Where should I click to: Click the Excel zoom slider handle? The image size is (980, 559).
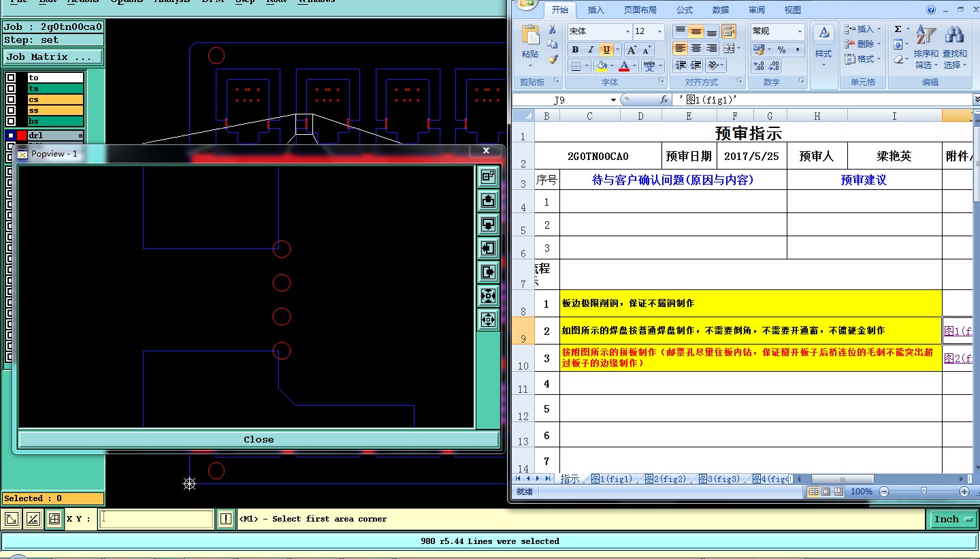[x=924, y=492]
